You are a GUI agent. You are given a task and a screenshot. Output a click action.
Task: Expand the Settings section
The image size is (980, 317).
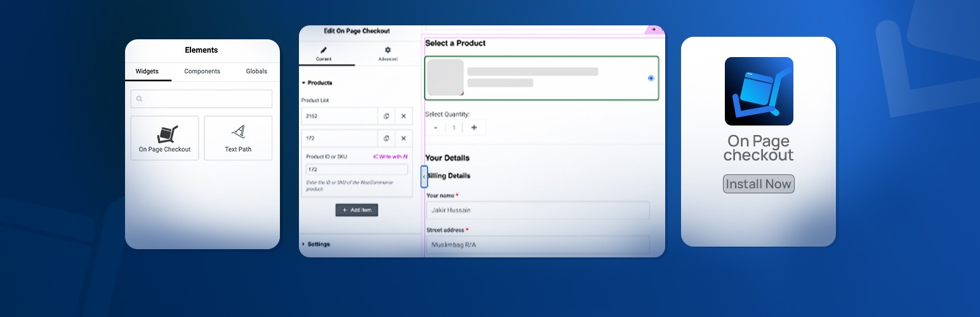pos(316,244)
